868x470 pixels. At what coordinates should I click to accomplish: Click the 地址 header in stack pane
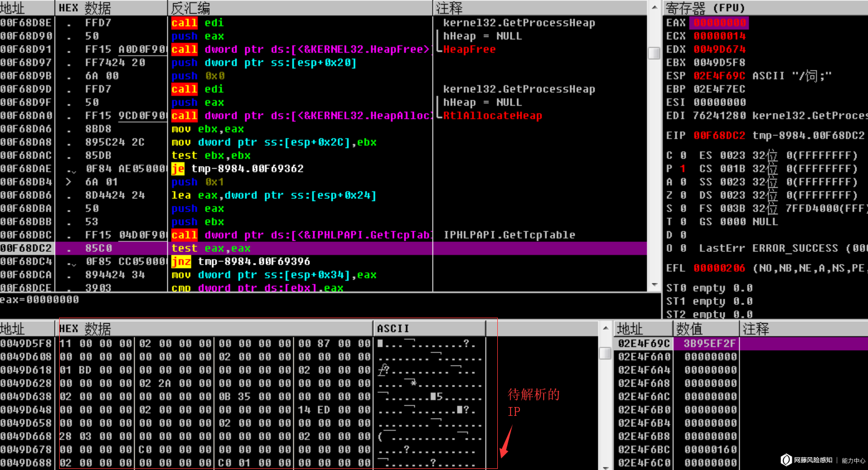643,329
